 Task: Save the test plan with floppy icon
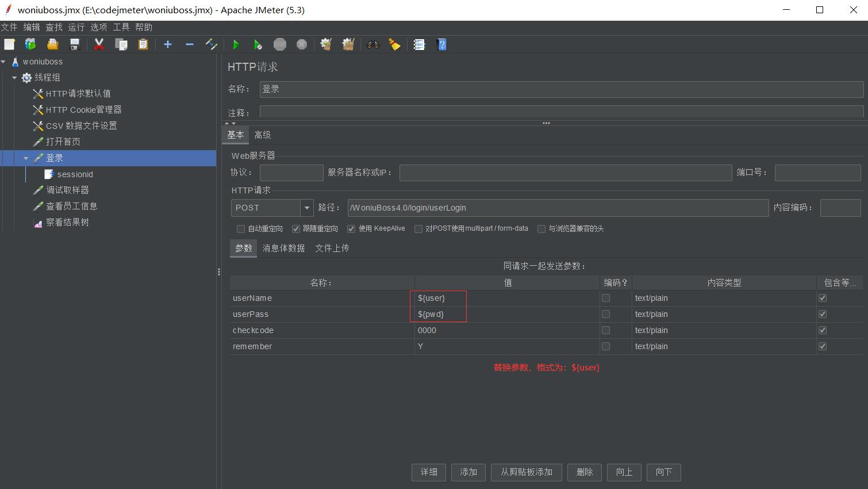pos(75,44)
